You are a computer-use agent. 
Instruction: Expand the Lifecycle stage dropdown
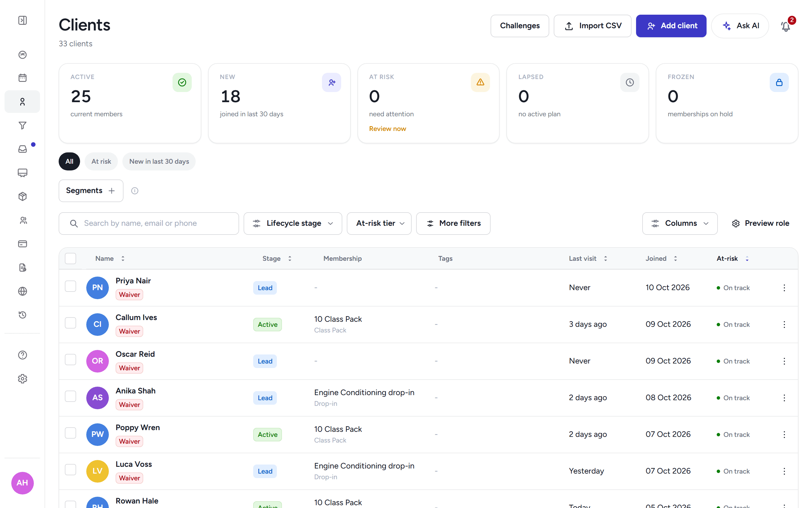click(x=293, y=223)
